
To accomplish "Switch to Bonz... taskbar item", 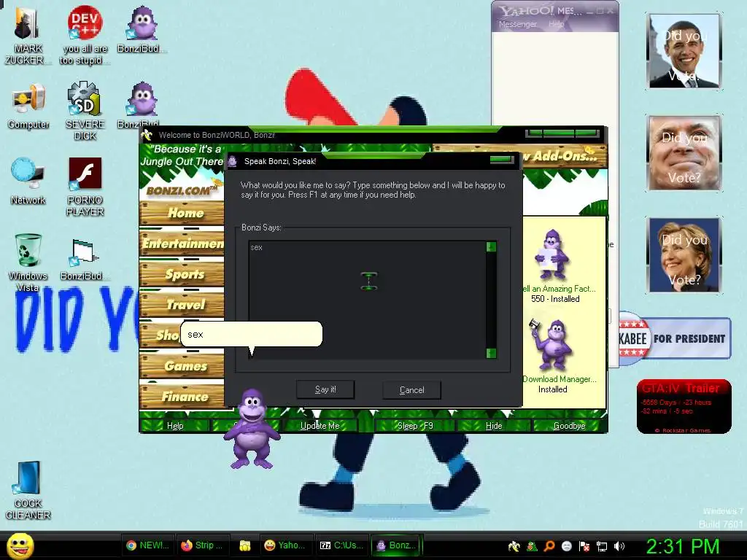I will coord(396,545).
